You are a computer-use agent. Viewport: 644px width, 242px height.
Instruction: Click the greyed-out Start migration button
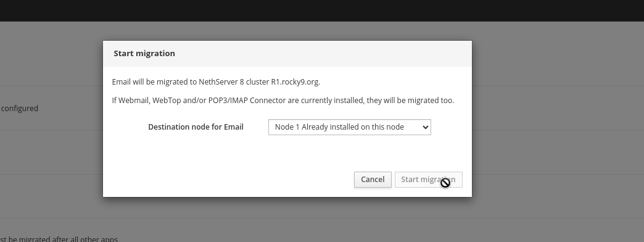coord(428,180)
